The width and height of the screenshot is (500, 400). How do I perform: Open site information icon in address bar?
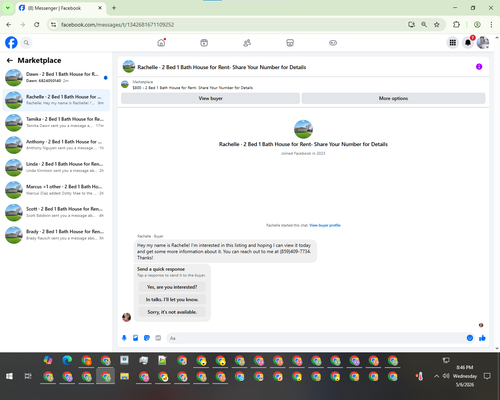53,25
